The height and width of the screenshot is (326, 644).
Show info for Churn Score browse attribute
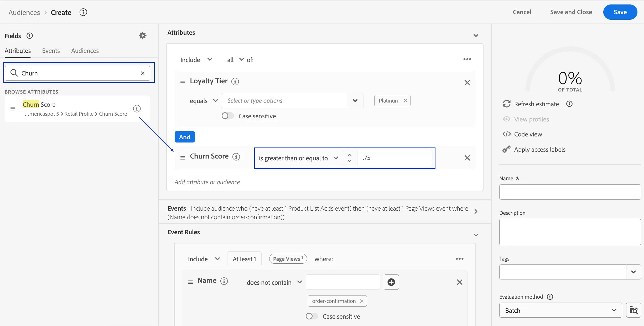(137, 109)
